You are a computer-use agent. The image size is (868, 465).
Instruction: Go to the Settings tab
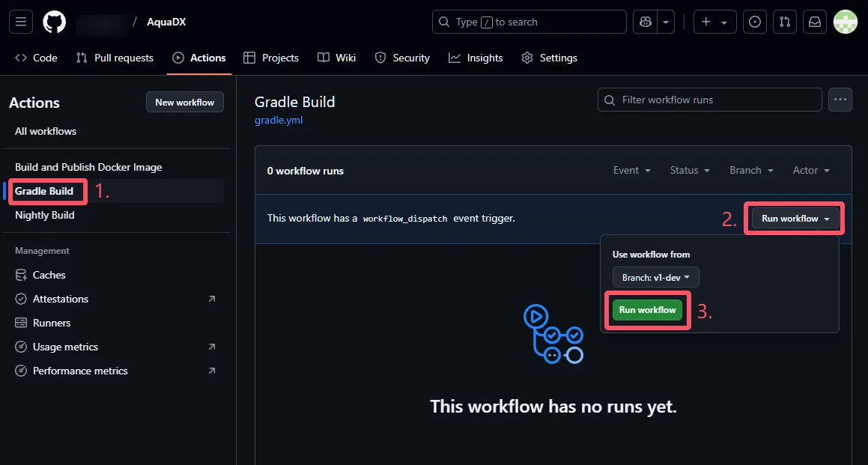(x=549, y=58)
